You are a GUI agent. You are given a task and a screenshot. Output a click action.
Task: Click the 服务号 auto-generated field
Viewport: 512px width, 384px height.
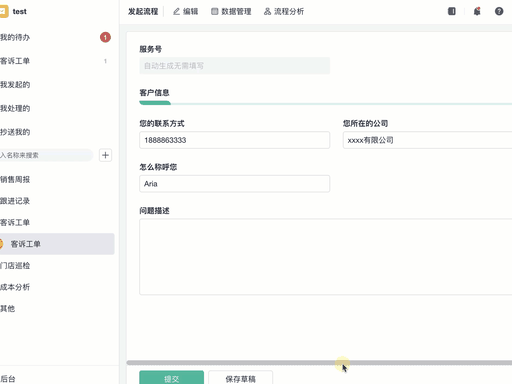pyautogui.click(x=235, y=66)
